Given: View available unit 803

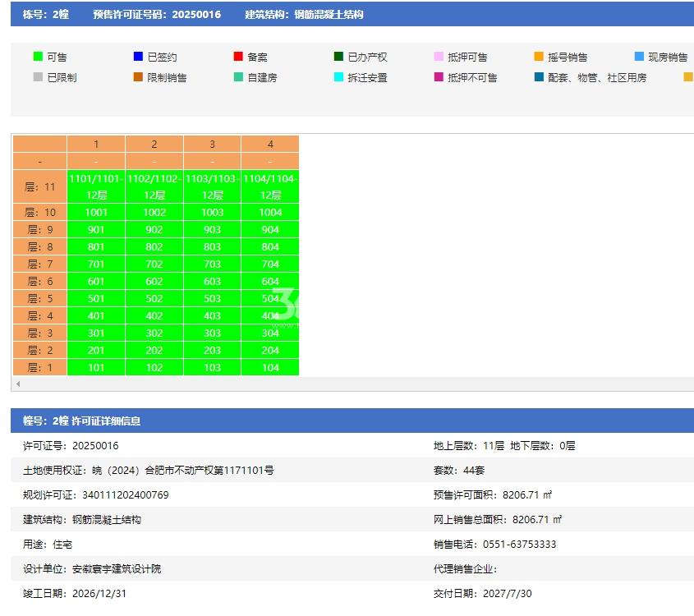Looking at the screenshot, I should pyautogui.click(x=212, y=247).
